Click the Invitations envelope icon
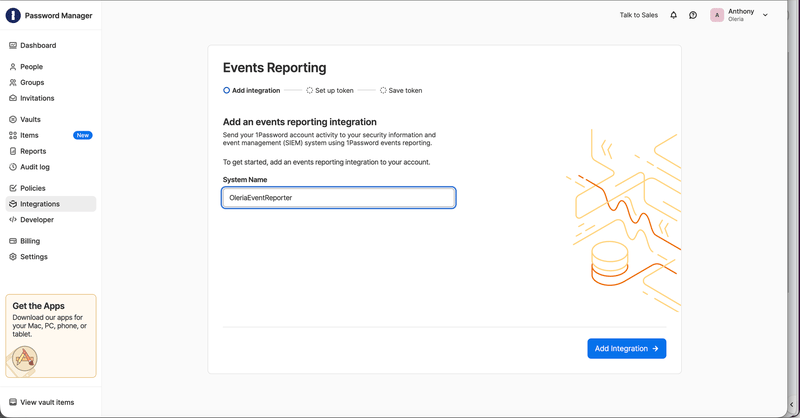Screen dimensions: 800x418 click(x=13, y=98)
